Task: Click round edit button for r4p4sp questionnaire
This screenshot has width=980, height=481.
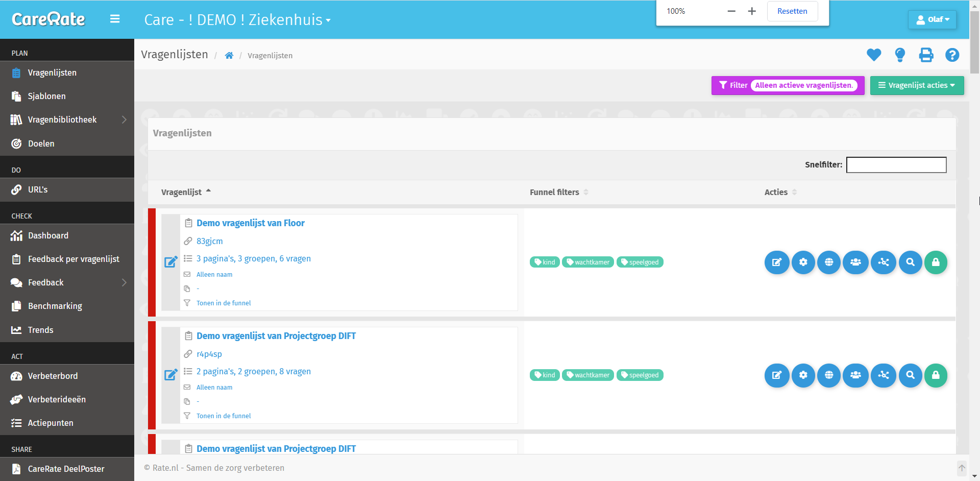Action: (x=777, y=375)
